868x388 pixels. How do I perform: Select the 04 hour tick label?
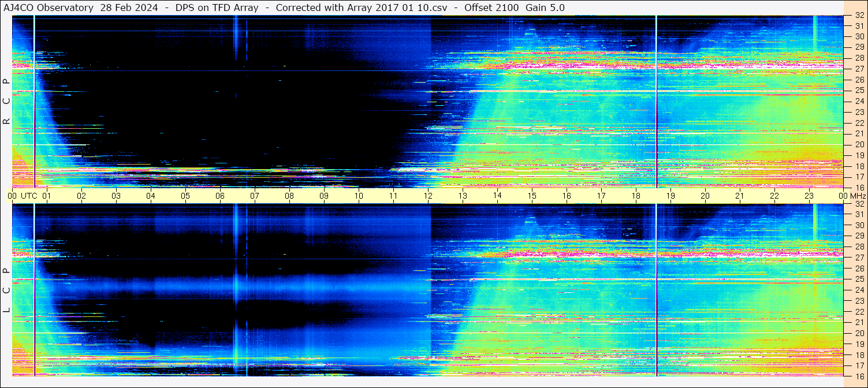[x=151, y=196]
